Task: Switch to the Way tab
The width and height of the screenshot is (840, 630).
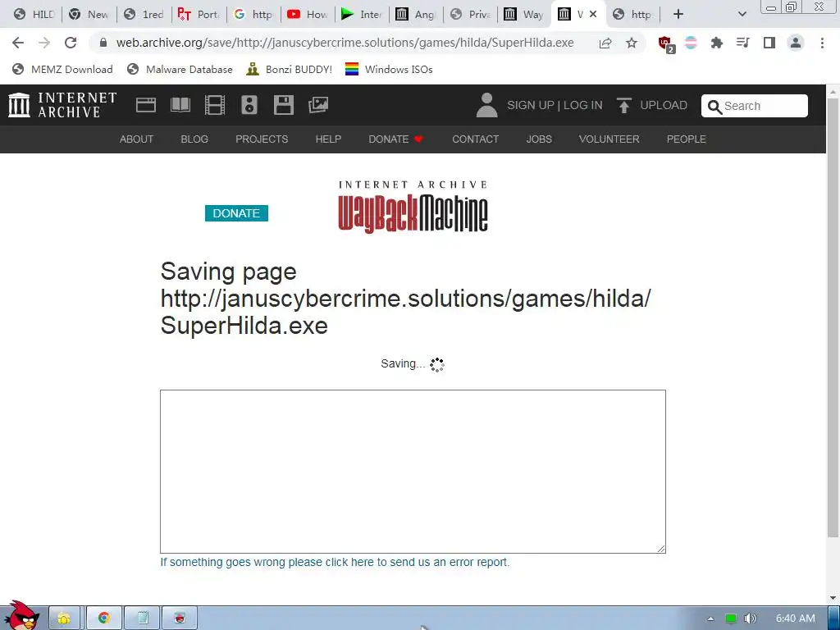Action: [524, 15]
